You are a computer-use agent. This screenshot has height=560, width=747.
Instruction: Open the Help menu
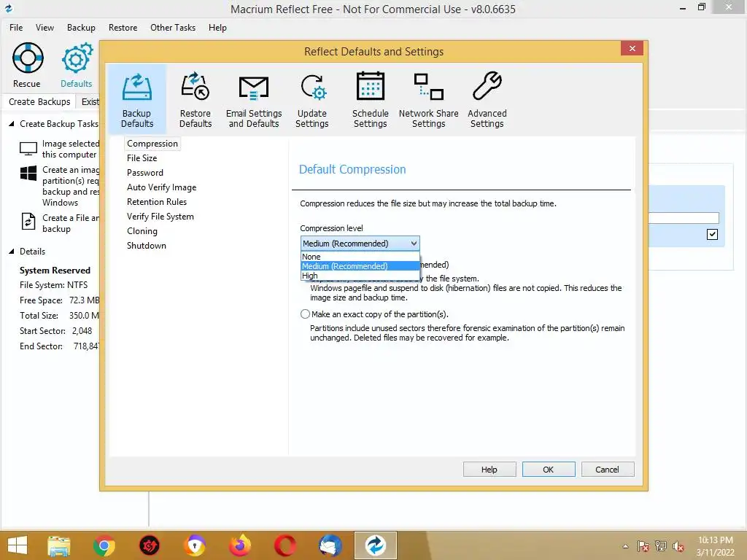(x=217, y=28)
